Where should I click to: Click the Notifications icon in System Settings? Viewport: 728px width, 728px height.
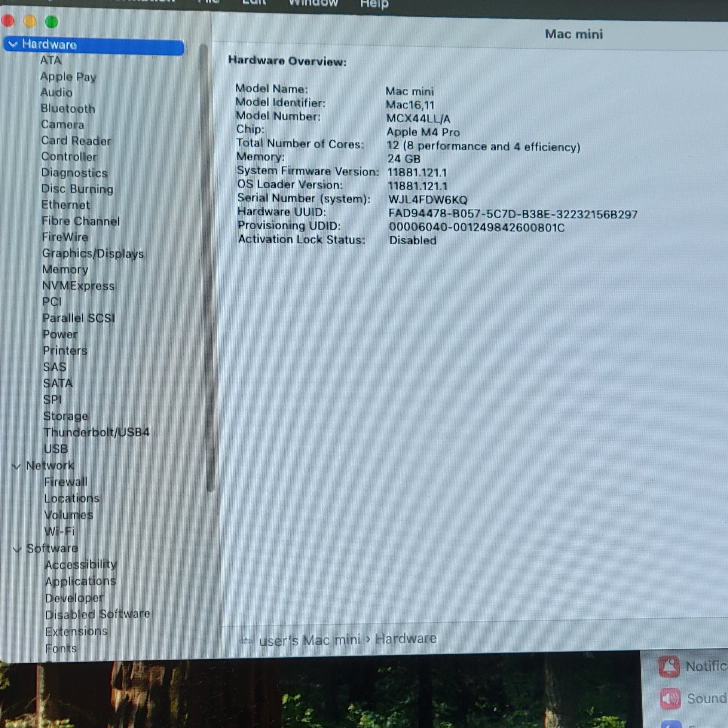click(669, 667)
